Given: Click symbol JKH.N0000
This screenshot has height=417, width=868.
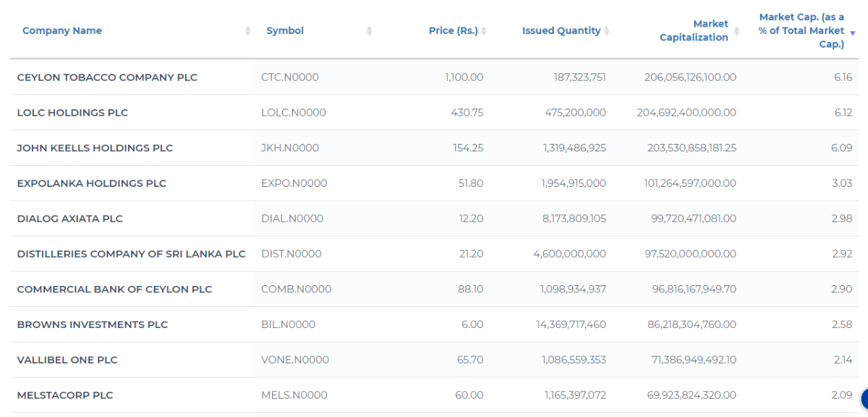Looking at the screenshot, I should [290, 148].
